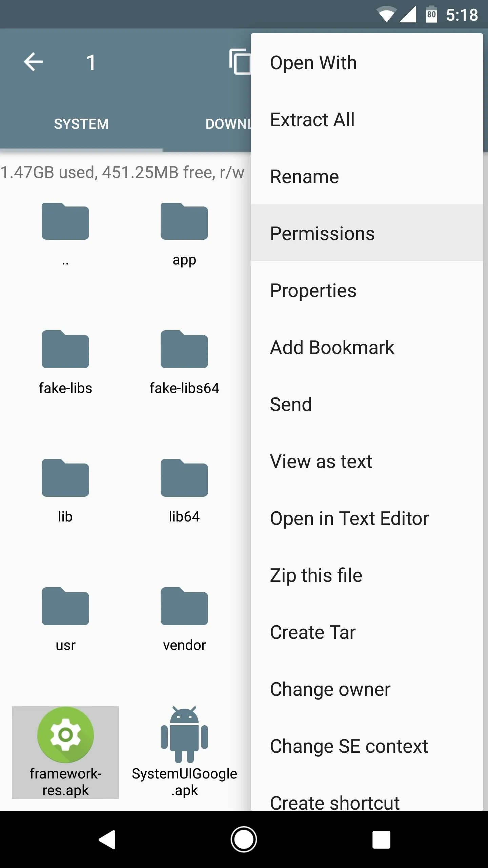Select Rename from the context menu
The image size is (488, 868).
tap(367, 176)
